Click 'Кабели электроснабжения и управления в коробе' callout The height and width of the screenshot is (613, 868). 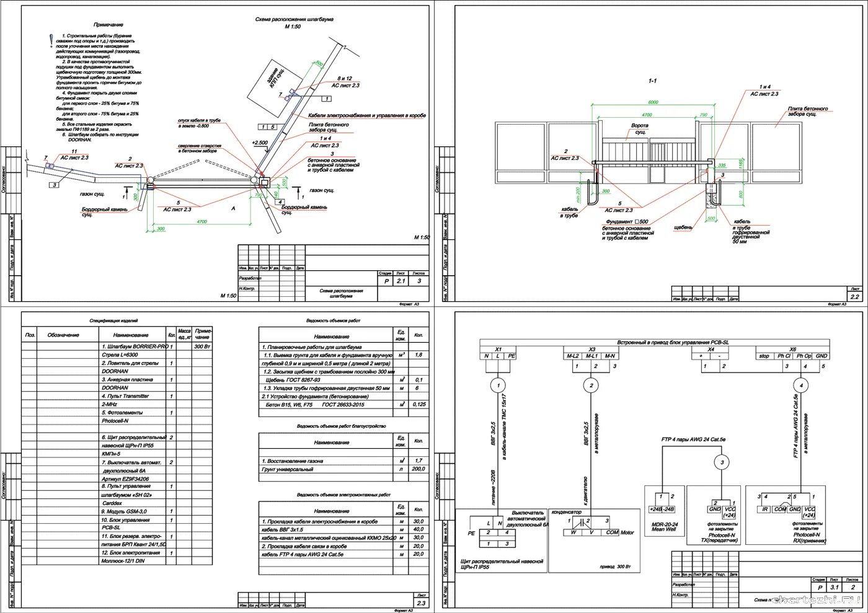(x=366, y=115)
